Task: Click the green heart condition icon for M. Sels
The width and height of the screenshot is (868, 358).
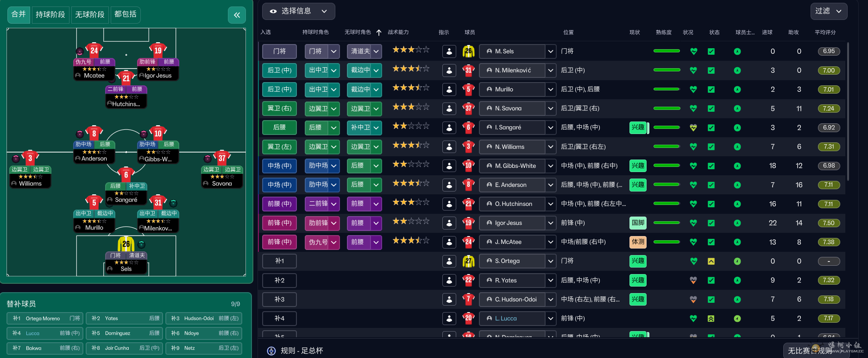Action: [693, 51]
